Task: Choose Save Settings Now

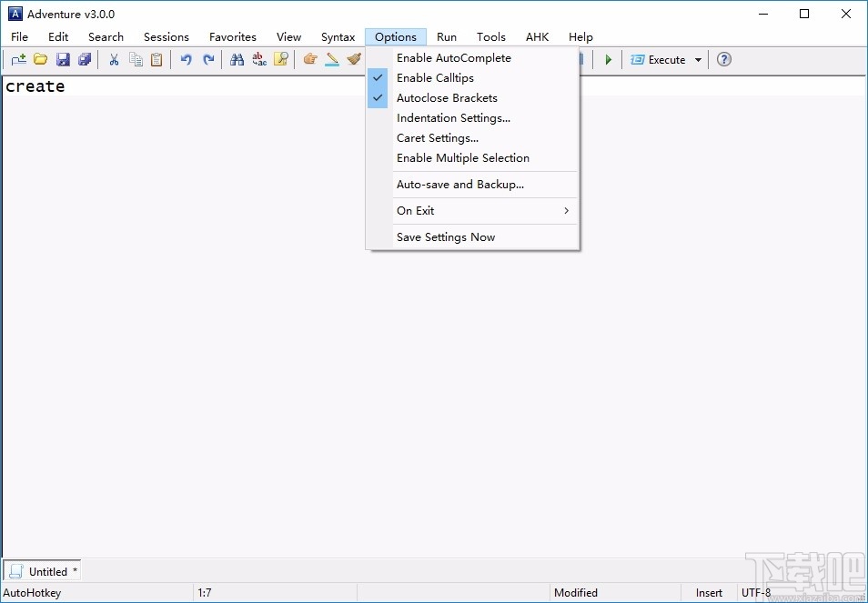Action: tap(473, 237)
